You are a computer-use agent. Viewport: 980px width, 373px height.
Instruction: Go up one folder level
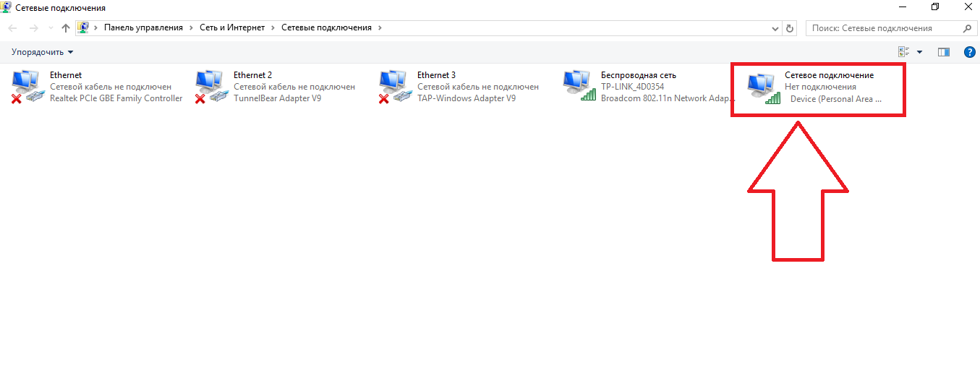pos(66,28)
